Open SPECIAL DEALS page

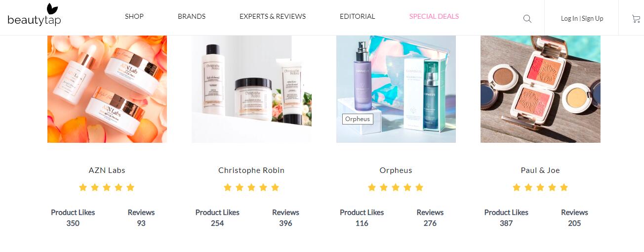pos(434,16)
